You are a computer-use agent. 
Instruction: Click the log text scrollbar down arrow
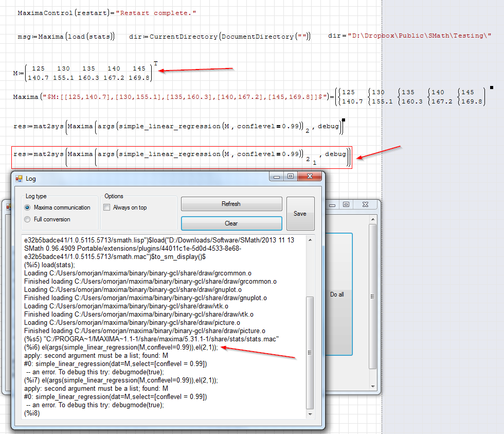(x=310, y=414)
